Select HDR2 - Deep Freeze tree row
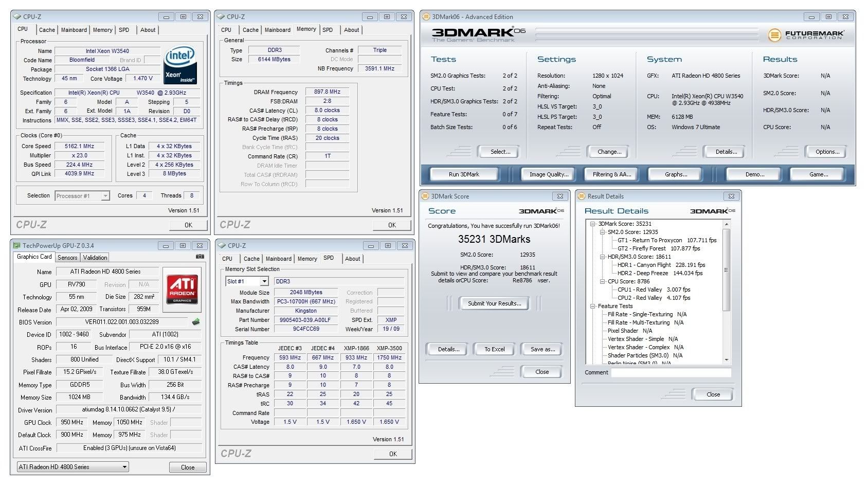Viewport: 868px width, 486px height. (x=660, y=273)
